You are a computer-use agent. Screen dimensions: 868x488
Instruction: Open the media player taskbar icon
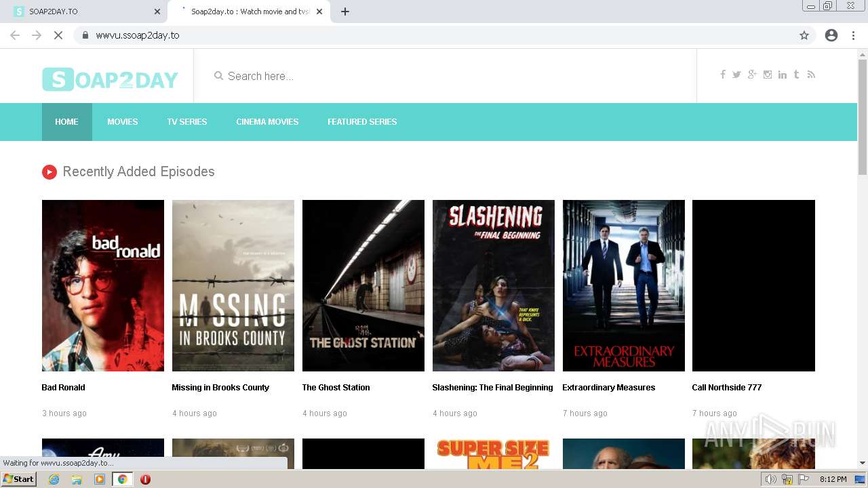point(100,479)
